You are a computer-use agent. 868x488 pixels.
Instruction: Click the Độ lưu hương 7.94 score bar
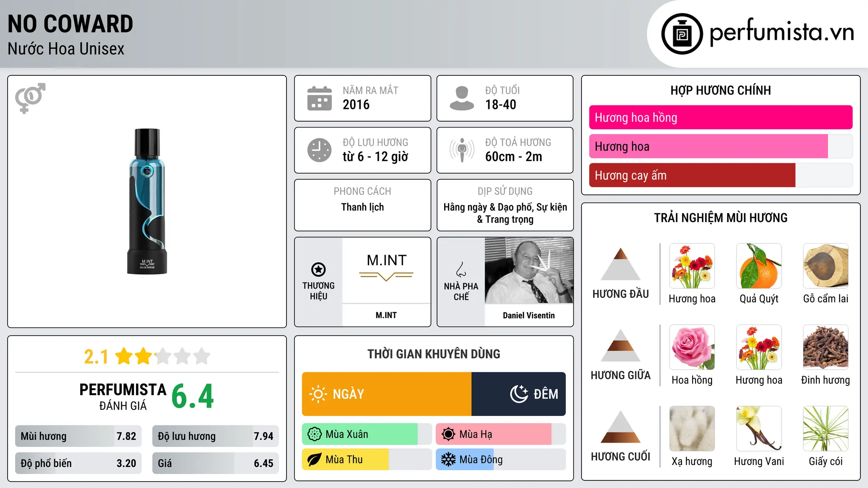click(x=216, y=436)
